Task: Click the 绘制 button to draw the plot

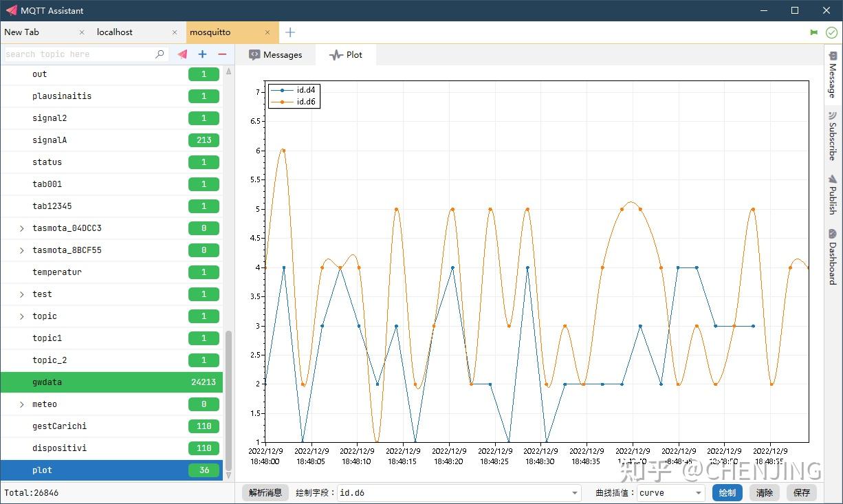Action: pyautogui.click(x=727, y=492)
